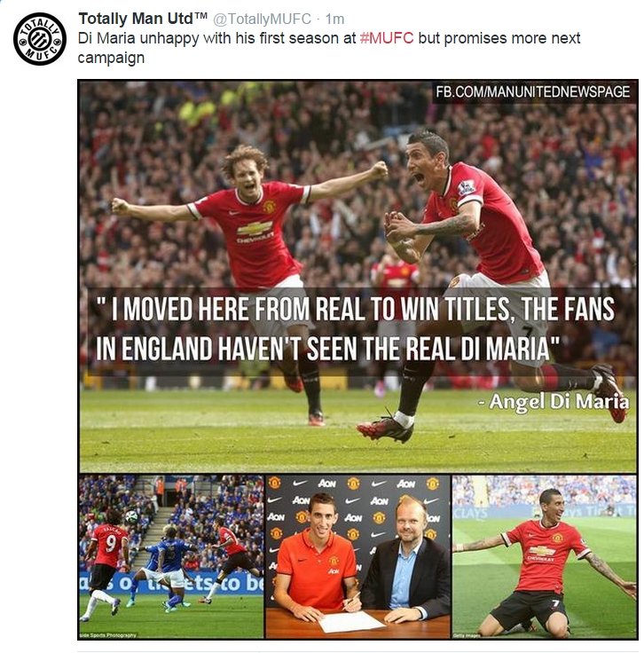This screenshot has height=653, width=644.
Task: Open the knee-slide celebration photo
Action: click(x=544, y=557)
